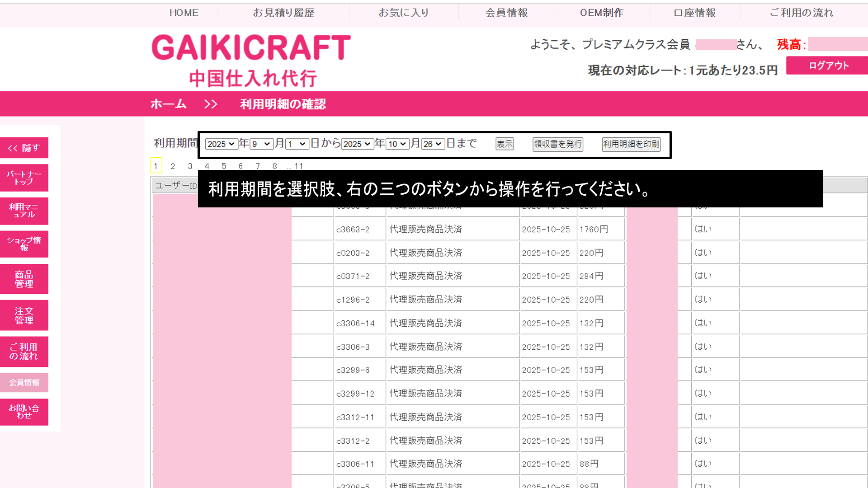Expand the end day dropdown showing 26
Viewport: 868px width, 488px height.
coord(433,144)
